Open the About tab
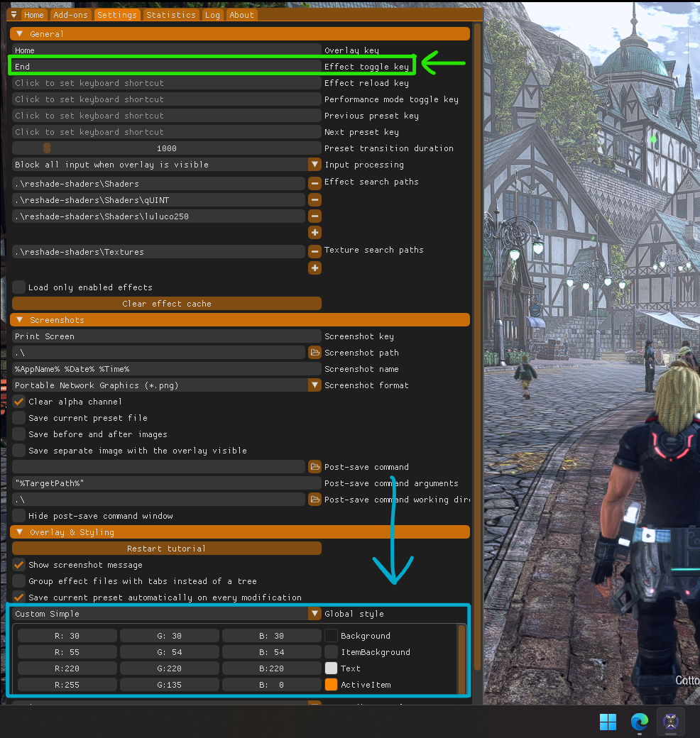Viewport: 700px width, 738px height. 242,15
